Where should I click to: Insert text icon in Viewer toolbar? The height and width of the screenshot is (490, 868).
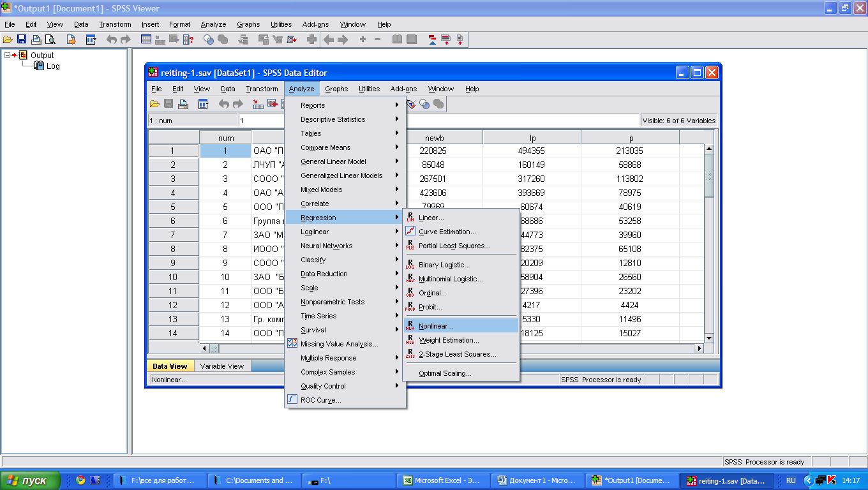[x=460, y=40]
